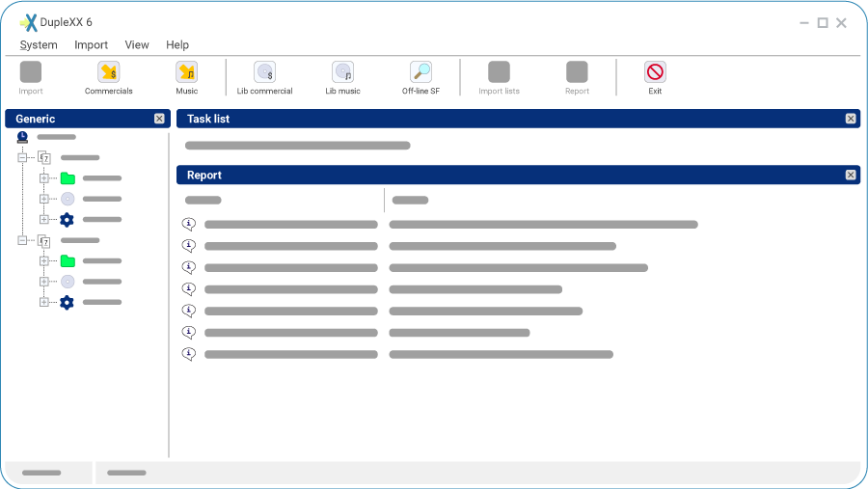The height and width of the screenshot is (489, 868).
Task: Open Lib music from the toolbar
Action: (342, 72)
